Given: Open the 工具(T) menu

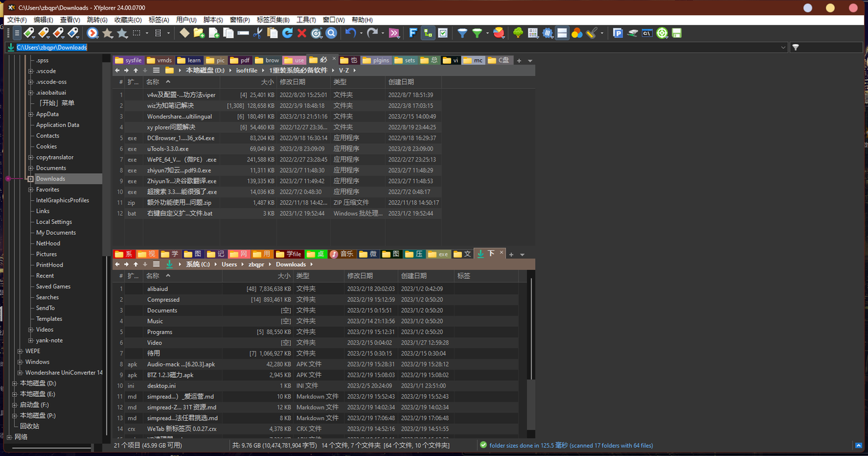Looking at the screenshot, I should [307, 20].
